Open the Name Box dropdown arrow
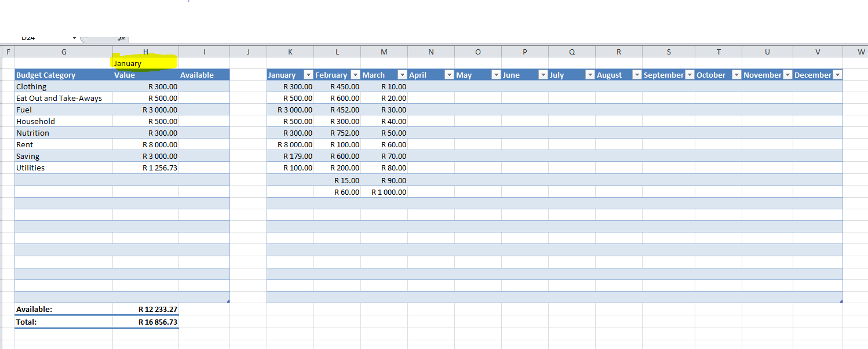 pyautogui.click(x=74, y=38)
